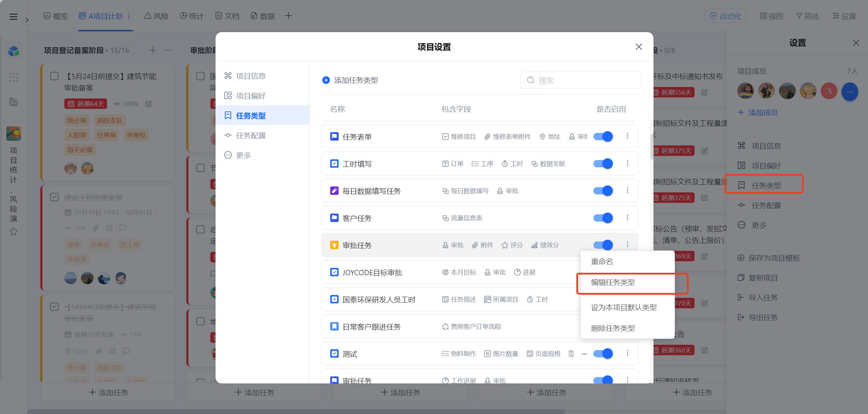
Task: Click the ellipsis for more fields in 测试 row
Action: [584, 354]
